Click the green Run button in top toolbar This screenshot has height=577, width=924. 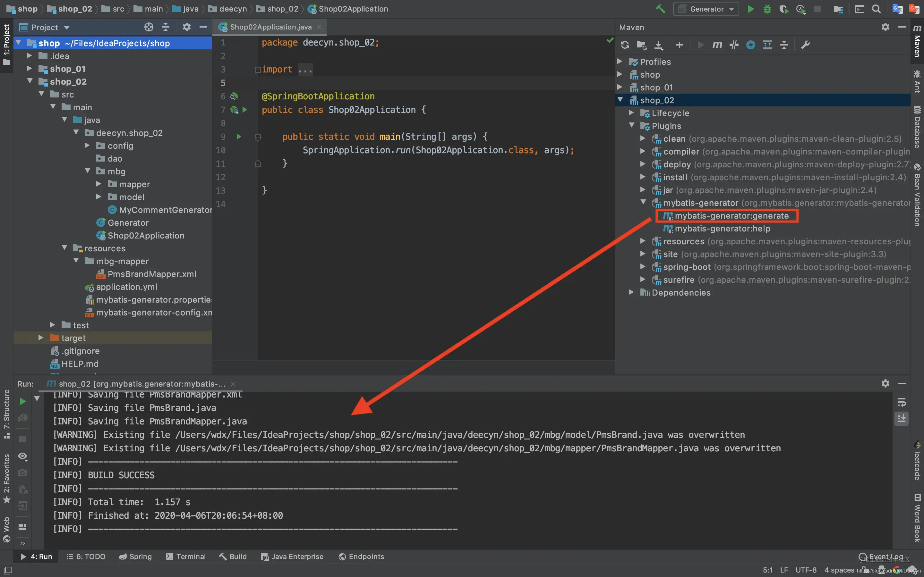751,9
